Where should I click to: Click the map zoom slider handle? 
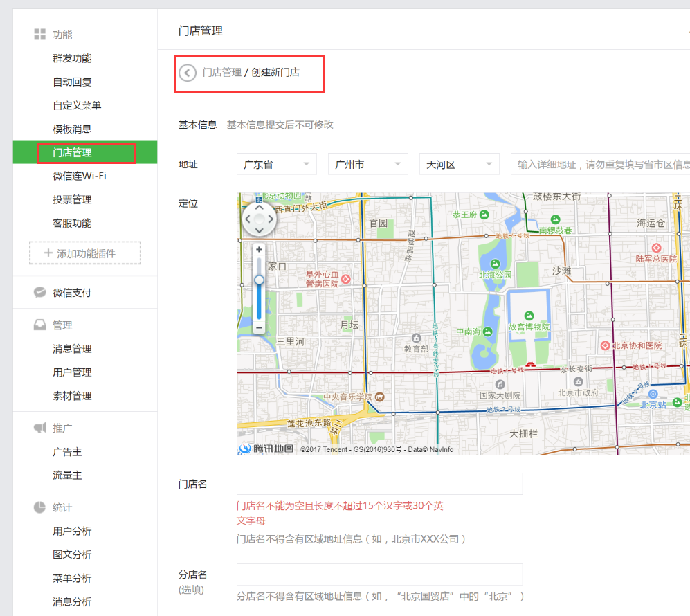click(259, 280)
